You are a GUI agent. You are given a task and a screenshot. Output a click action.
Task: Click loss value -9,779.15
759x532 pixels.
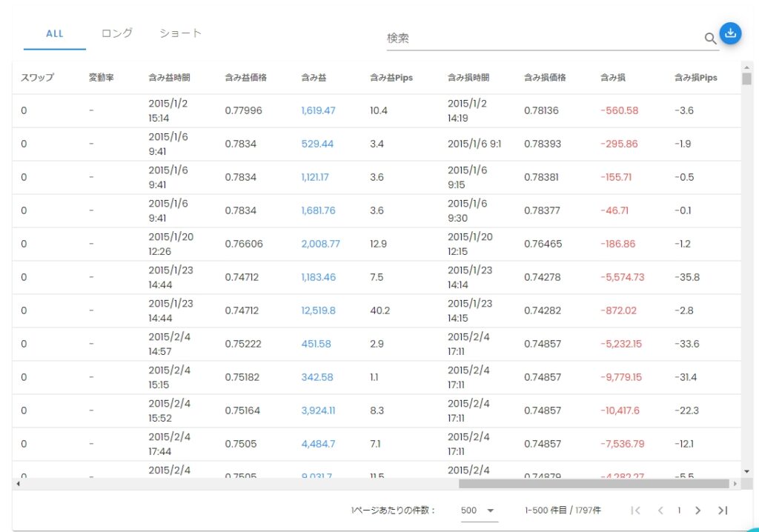coord(621,378)
